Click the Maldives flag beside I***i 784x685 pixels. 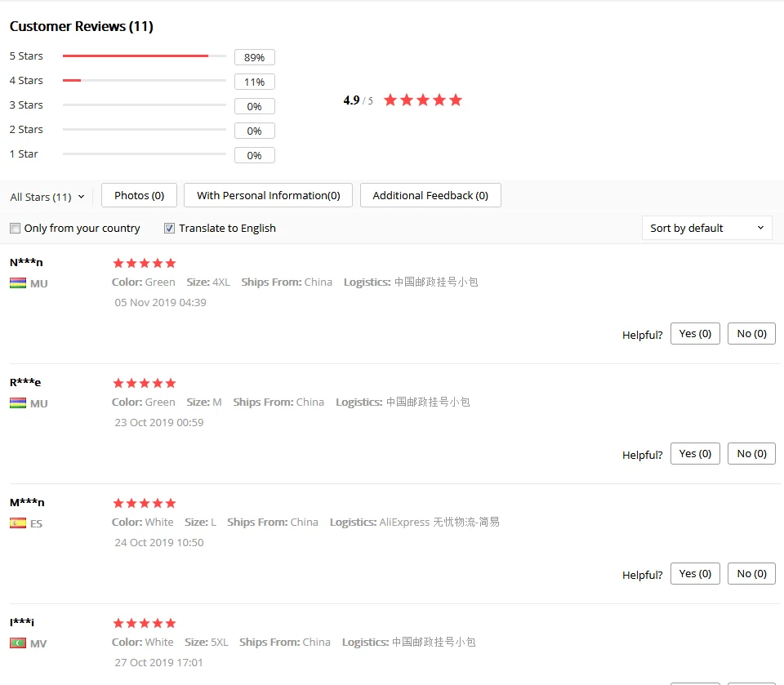tap(18, 643)
